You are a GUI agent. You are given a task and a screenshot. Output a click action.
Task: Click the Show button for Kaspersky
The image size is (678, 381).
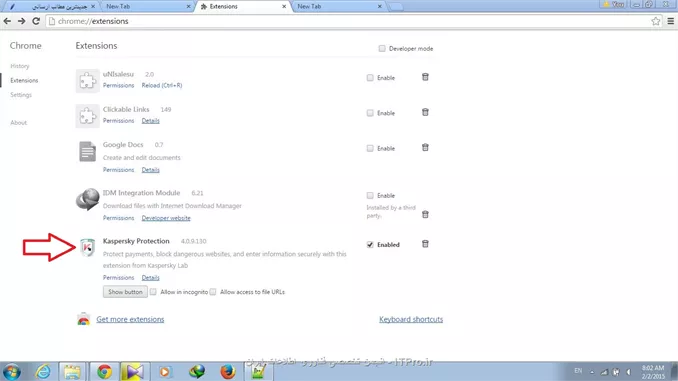(125, 292)
